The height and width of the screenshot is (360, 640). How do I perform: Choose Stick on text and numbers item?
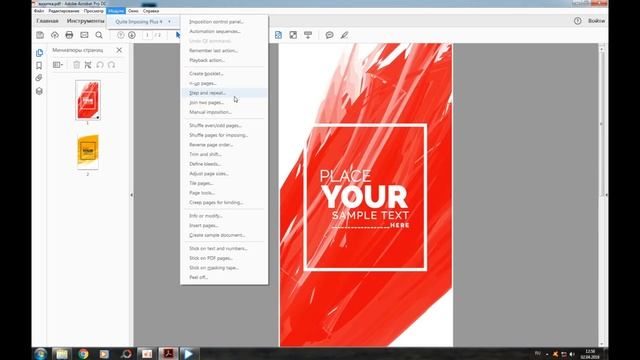[x=224, y=248]
